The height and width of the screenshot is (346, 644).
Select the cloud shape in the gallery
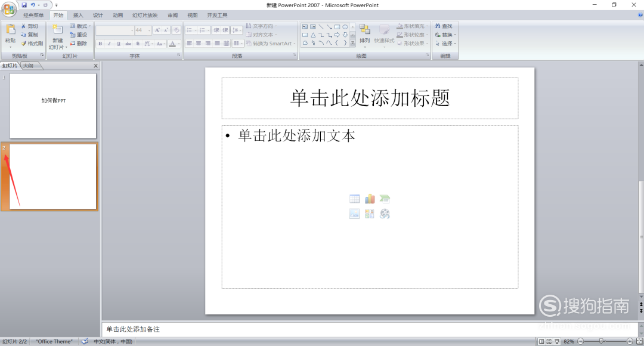[305, 43]
